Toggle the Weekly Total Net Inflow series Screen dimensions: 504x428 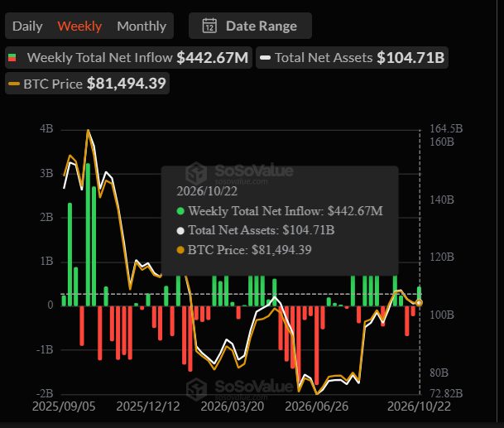tap(128, 58)
